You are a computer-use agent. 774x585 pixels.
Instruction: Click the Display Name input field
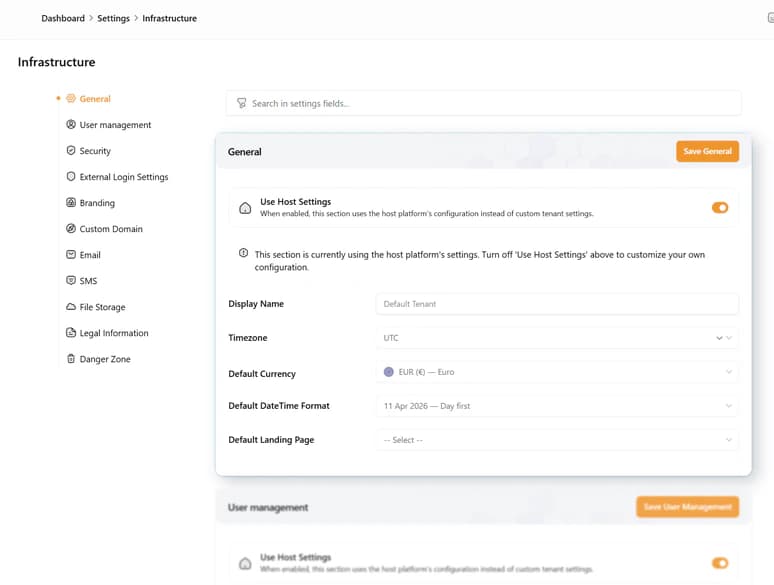click(557, 304)
